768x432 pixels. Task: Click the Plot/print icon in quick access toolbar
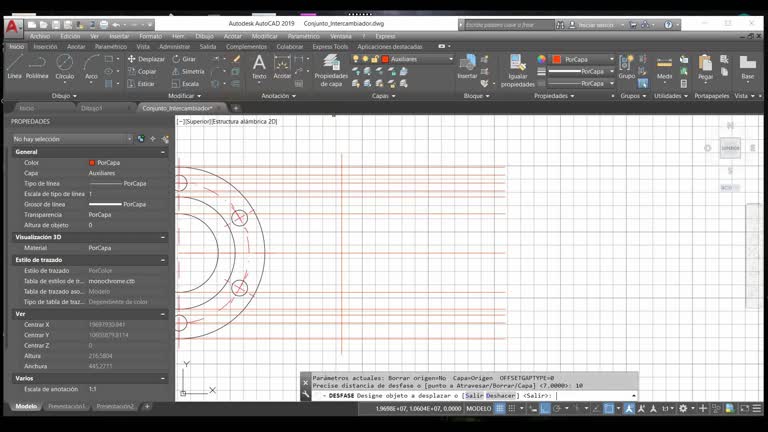(104, 24)
